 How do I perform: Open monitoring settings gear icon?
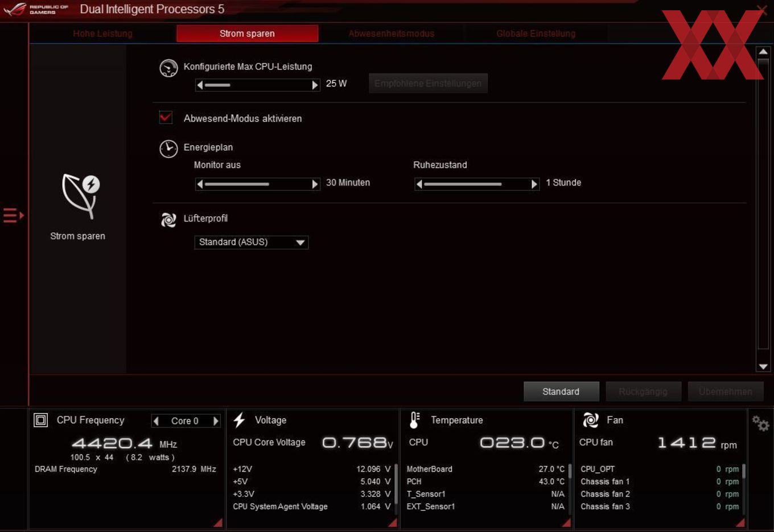pos(760,423)
